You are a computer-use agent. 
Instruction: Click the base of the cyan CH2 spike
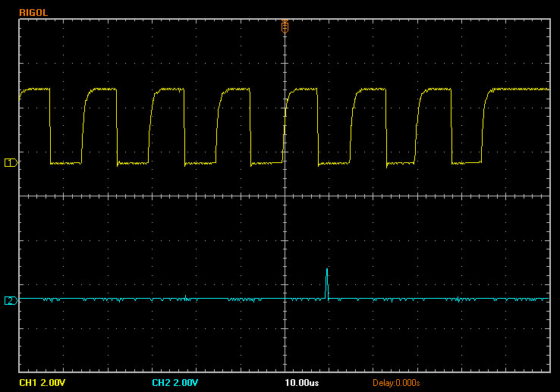pos(327,298)
